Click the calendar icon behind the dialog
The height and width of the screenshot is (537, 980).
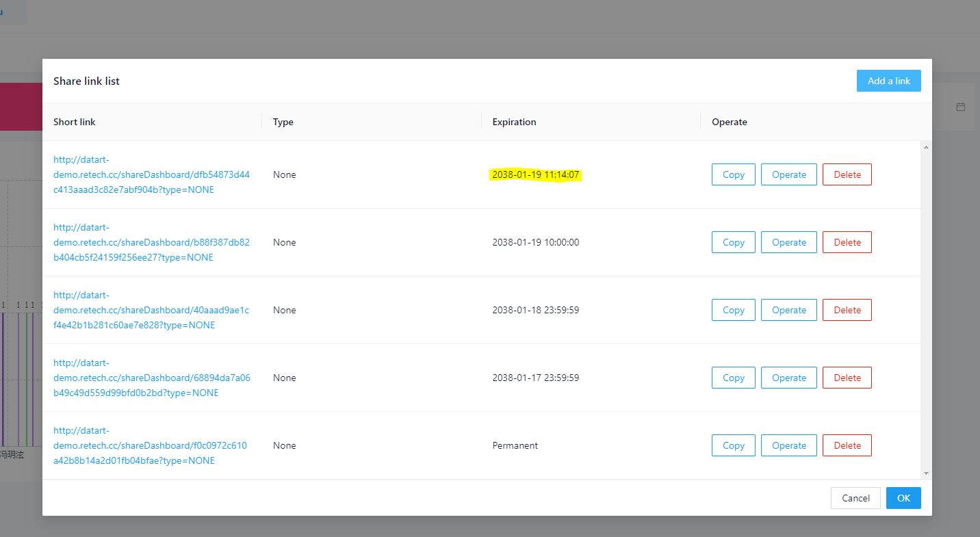click(960, 107)
